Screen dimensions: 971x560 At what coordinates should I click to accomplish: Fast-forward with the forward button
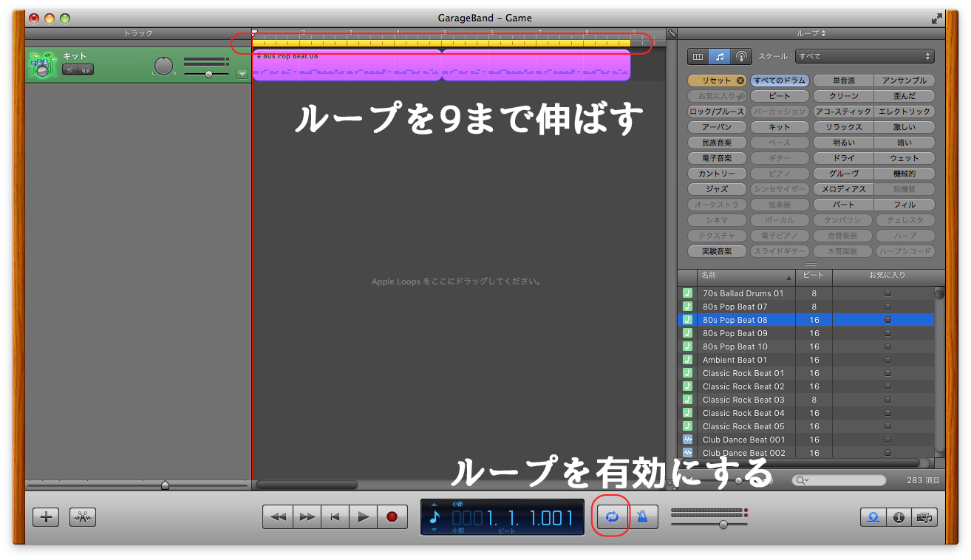tap(307, 517)
